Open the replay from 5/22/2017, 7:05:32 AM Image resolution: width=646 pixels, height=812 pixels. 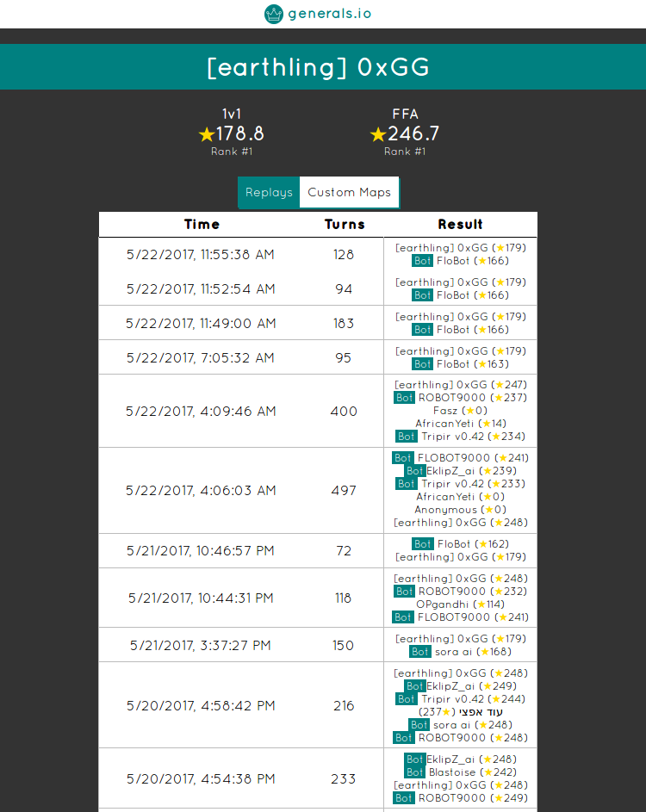[200, 357]
